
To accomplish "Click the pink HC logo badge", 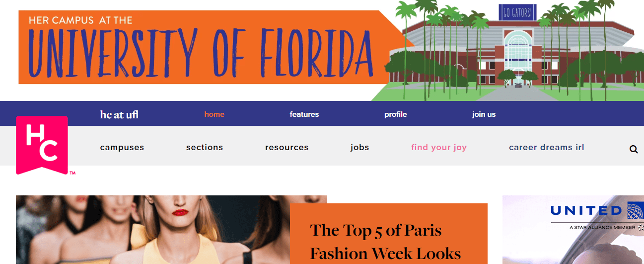I will click(42, 145).
